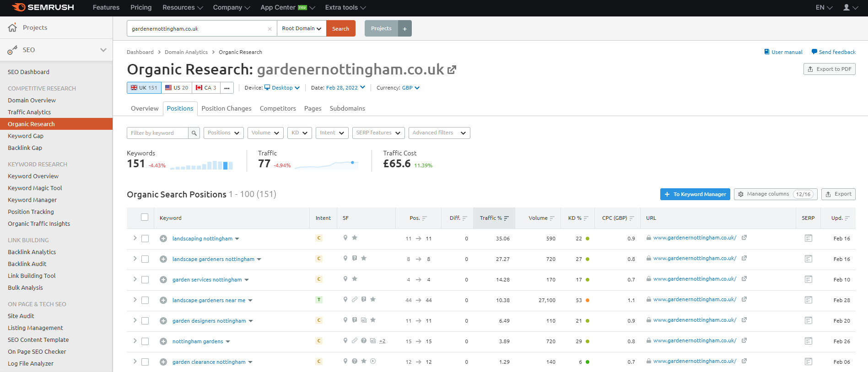Select the UK 151 database toggle

[144, 88]
